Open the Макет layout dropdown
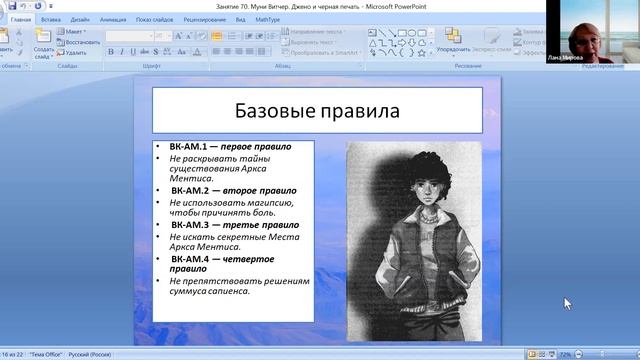Viewport: 640px width, 360px height. 71,31
